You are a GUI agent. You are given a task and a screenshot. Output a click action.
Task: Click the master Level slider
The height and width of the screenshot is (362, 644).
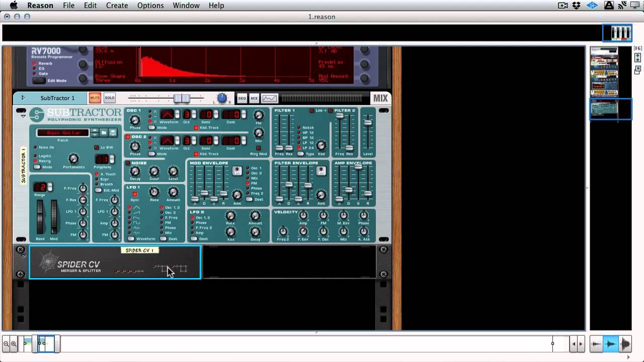368,122
